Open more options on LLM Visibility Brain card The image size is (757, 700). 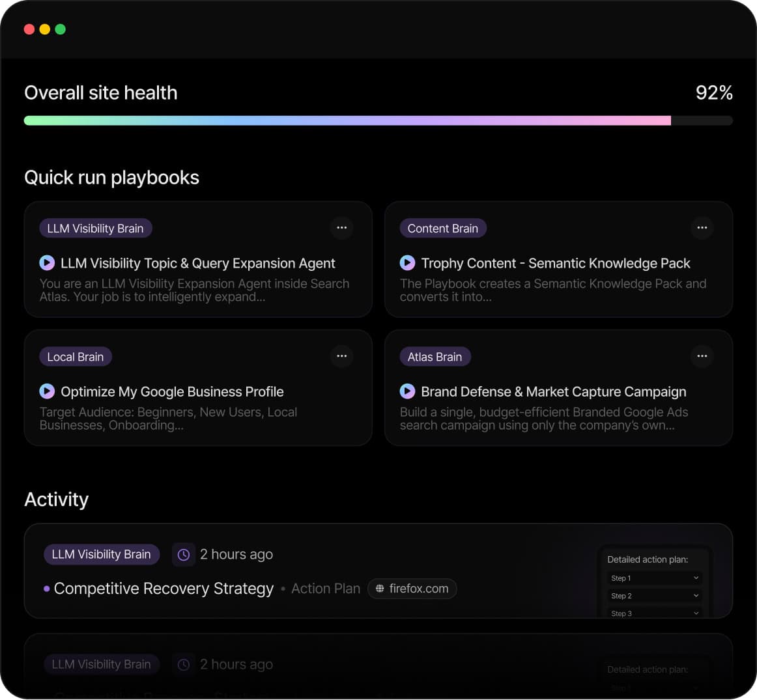coord(341,228)
